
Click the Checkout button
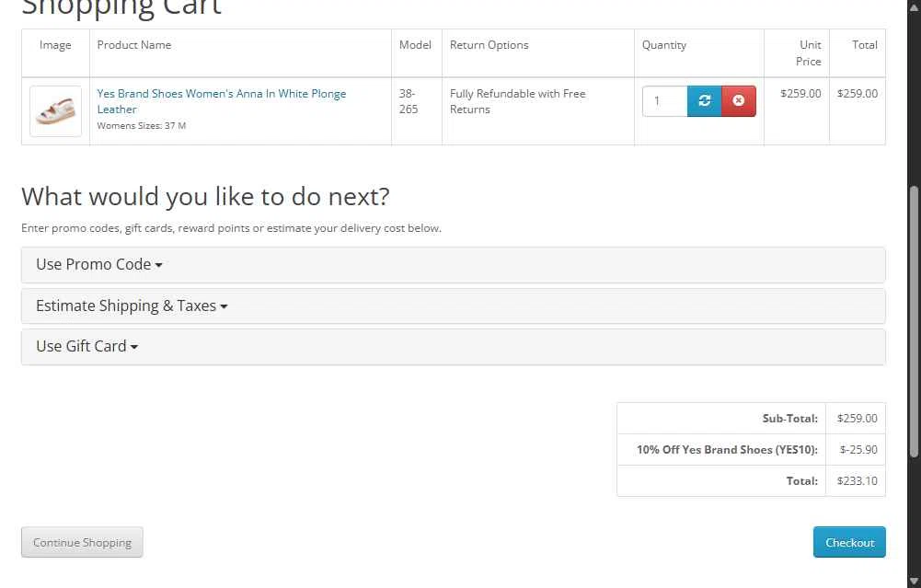(x=849, y=542)
